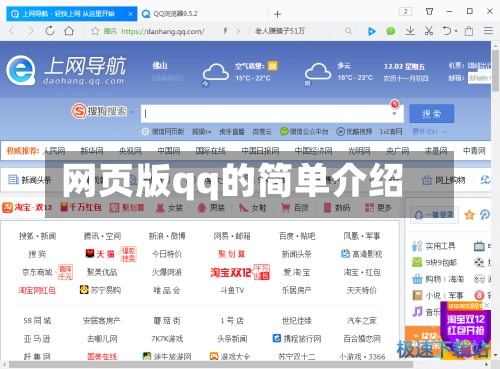Image resolution: width=500 pixels, height=369 pixels.
Task: Open the 新闻头条 category tab
Action: (x=30, y=180)
